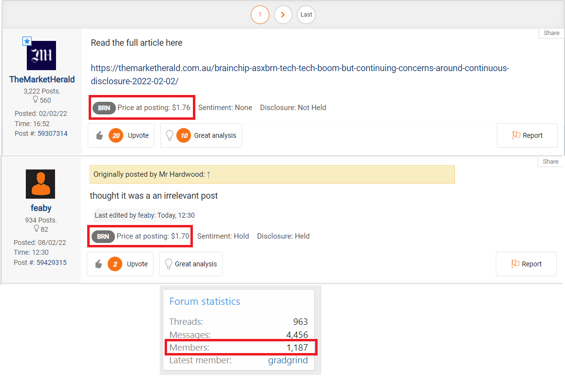Jump to the Last page
The height and width of the screenshot is (392, 565).
306,15
